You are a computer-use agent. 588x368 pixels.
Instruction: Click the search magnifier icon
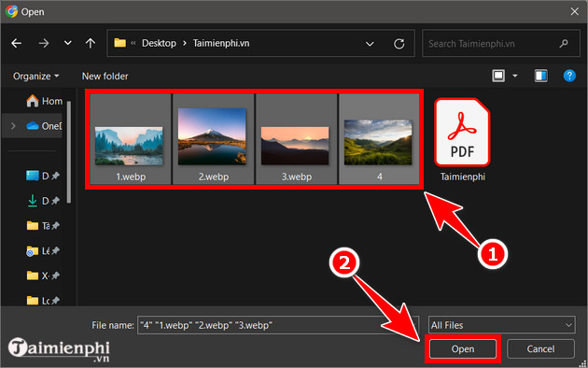564,44
